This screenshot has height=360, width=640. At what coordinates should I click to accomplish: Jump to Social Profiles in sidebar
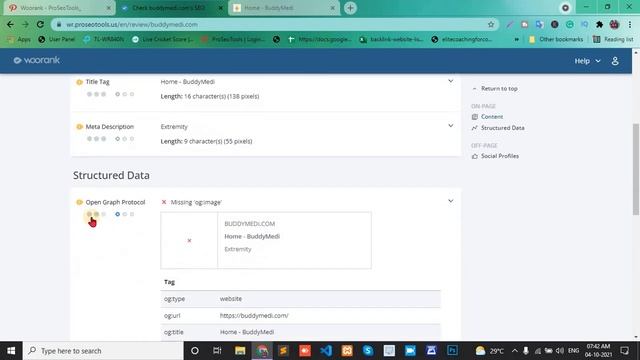click(500, 156)
